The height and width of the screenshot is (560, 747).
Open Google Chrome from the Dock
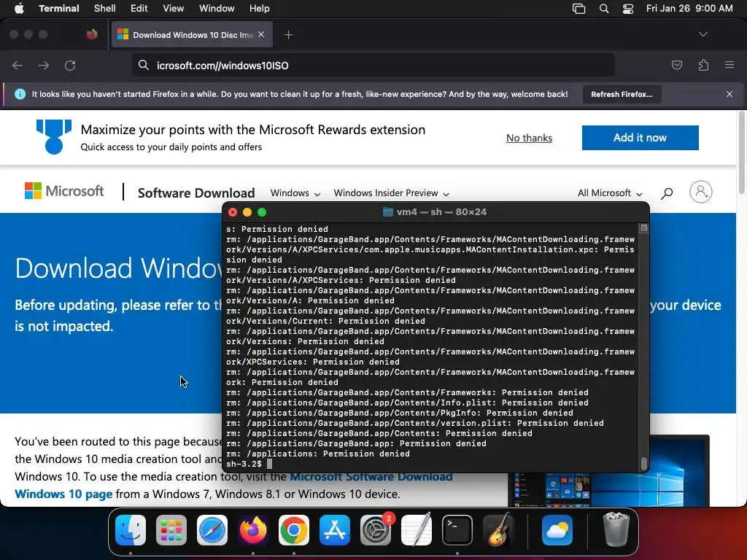point(294,530)
